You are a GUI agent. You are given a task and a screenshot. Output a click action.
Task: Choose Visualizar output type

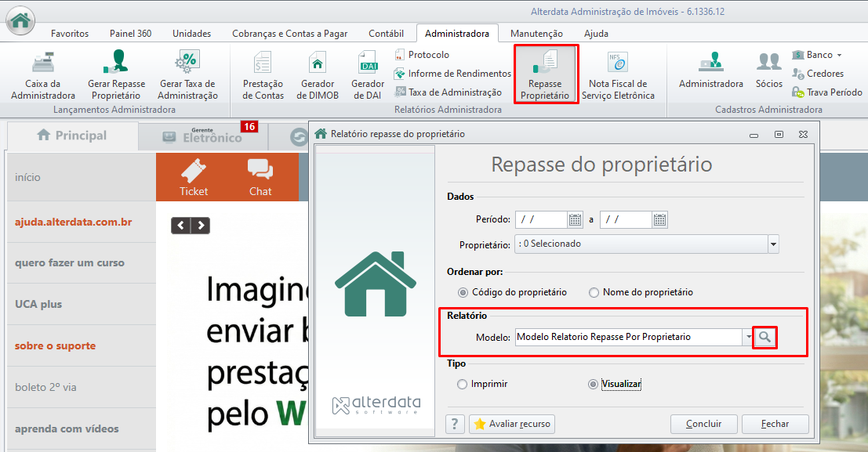[x=615, y=384]
